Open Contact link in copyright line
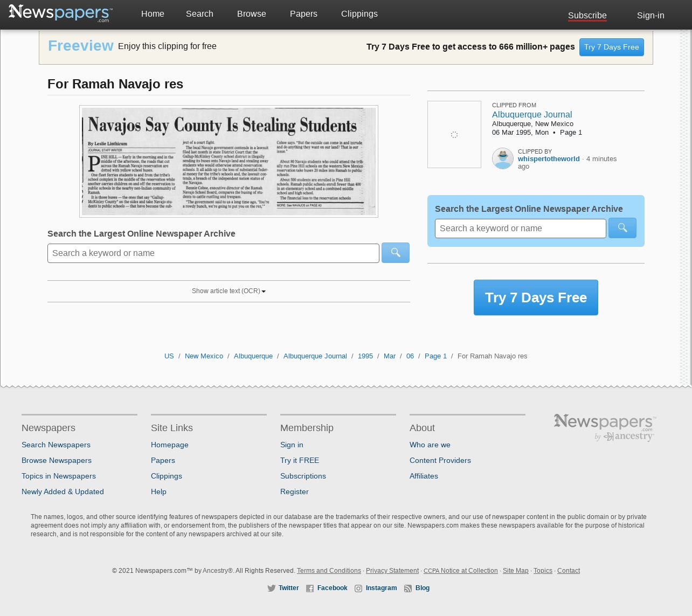The height and width of the screenshot is (616, 692). pyautogui.click(x=569, y=571)
